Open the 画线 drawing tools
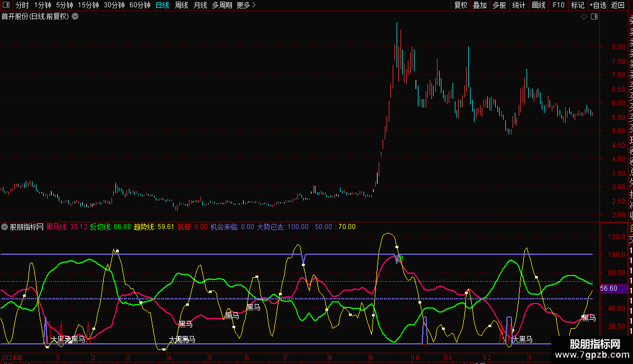 pos(538,5)
